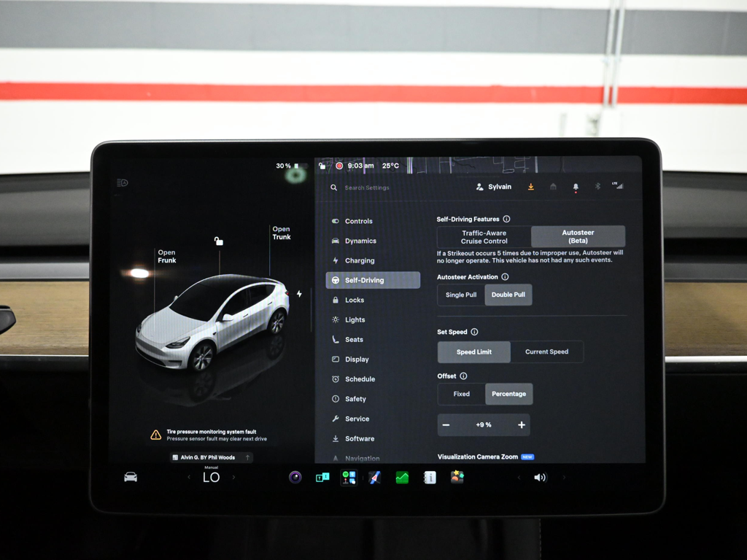The height and width of the screenshot is (560, 747).
Task: Tap the car controls icon in bottom bar
Action: (x=131, y=477)
